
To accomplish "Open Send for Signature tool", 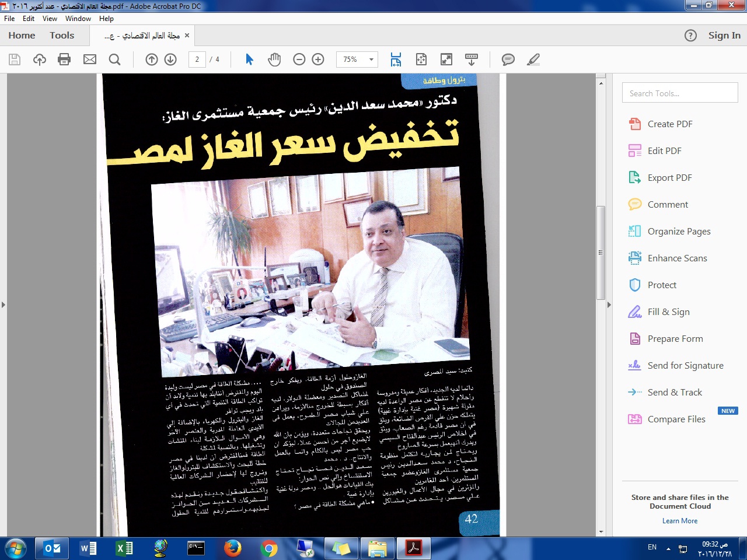I will click(x=685, y=365).
